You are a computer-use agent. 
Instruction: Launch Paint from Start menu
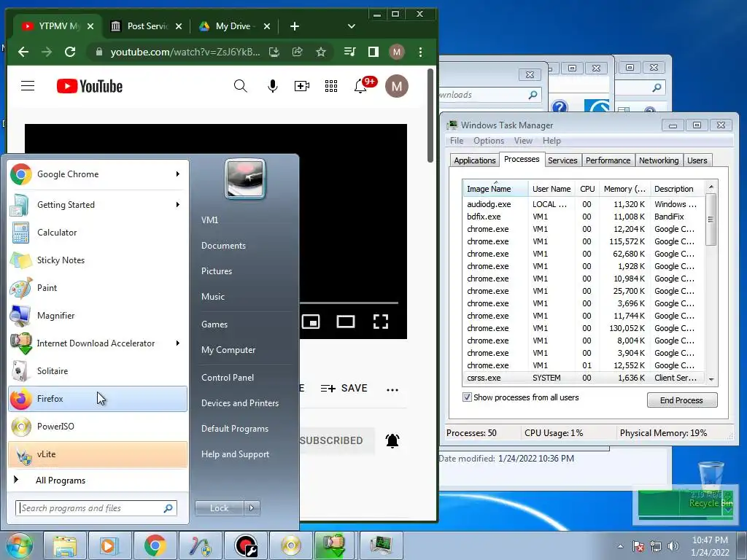point(98,287)
